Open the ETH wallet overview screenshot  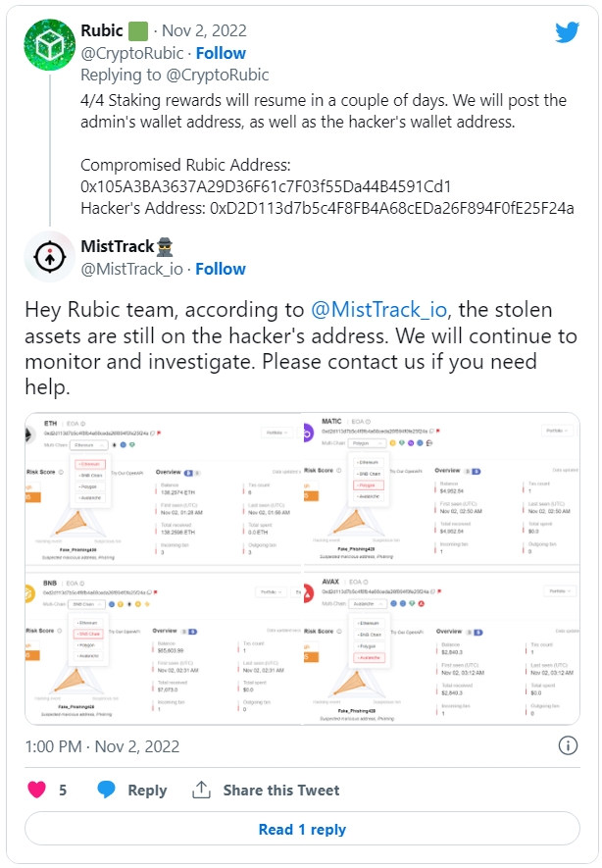(164, 489)
